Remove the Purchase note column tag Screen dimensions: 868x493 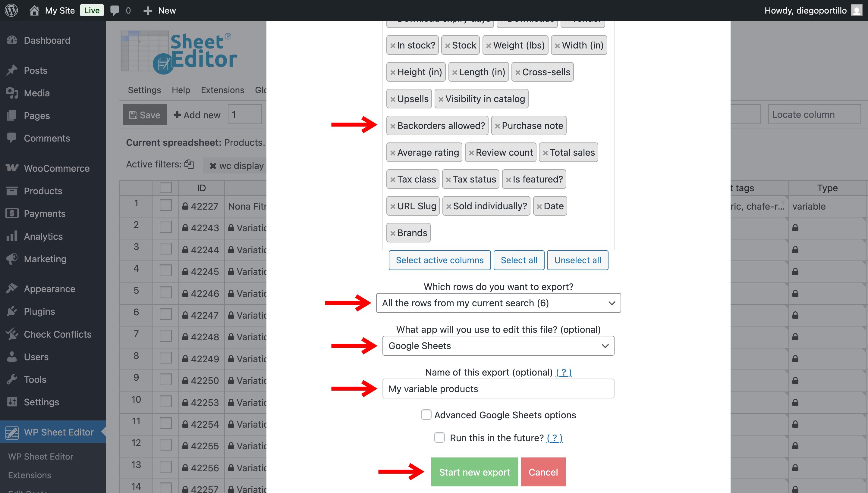click(497, 126)
